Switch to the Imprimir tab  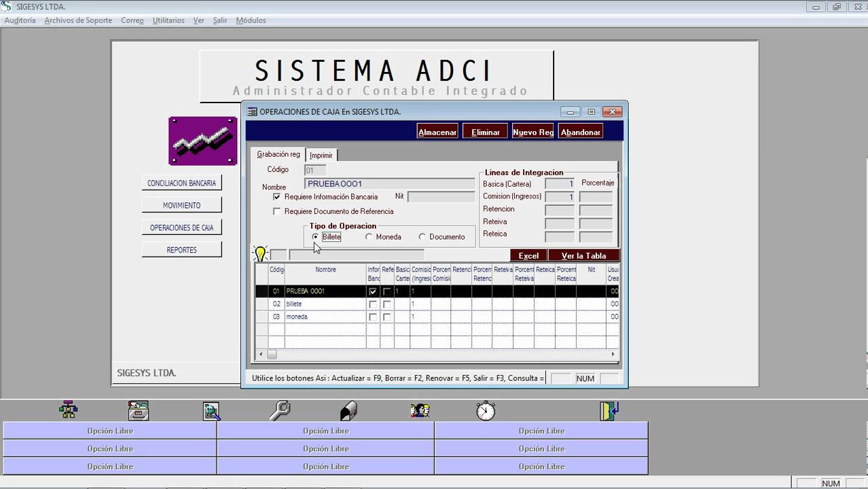(x=321, y=155)
